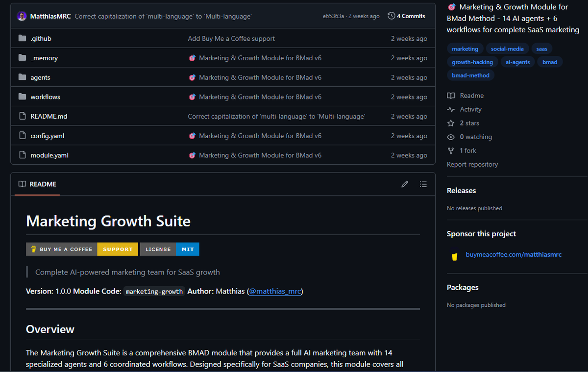Click Report repository
This screenshot has width=588, height=372.
point(472,164)
